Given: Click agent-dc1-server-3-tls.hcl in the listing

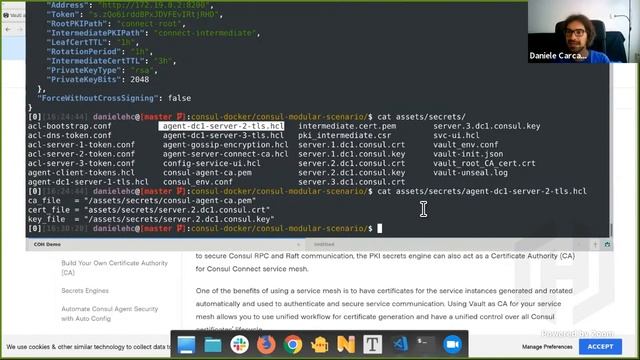Looking at the screenshot, I should click(223, 136).
